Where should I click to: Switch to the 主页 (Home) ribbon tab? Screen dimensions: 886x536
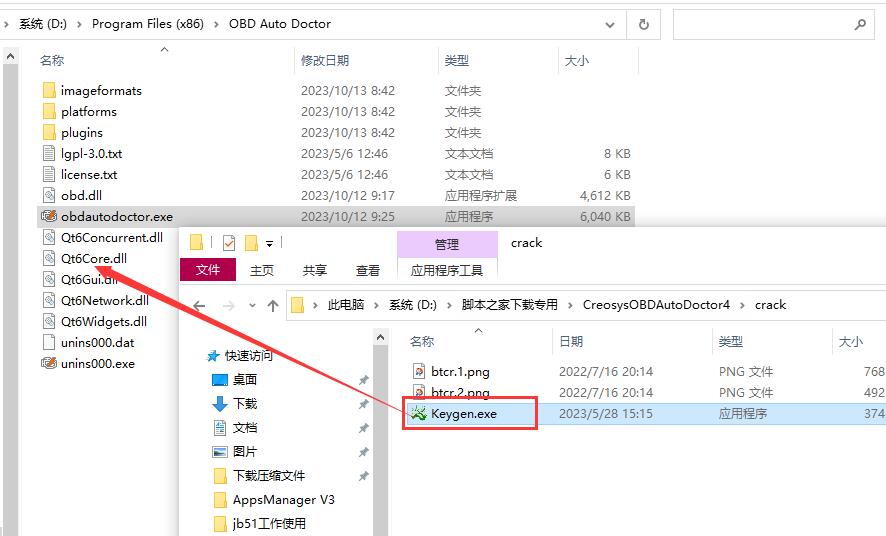[262, 271]
